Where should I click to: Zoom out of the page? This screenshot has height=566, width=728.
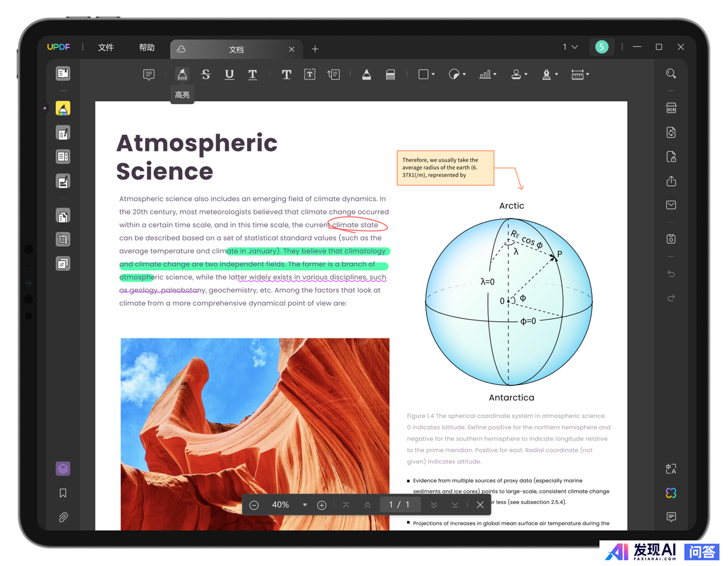254,505
